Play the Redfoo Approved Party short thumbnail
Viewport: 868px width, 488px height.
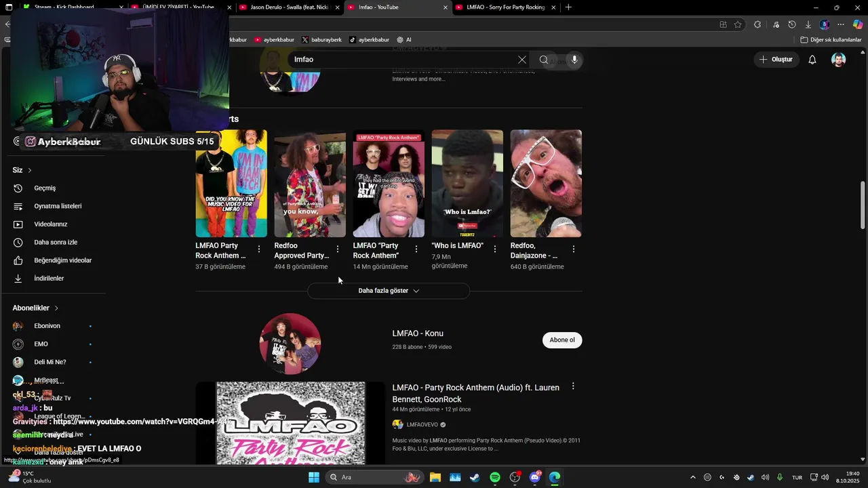pos(310,183)
